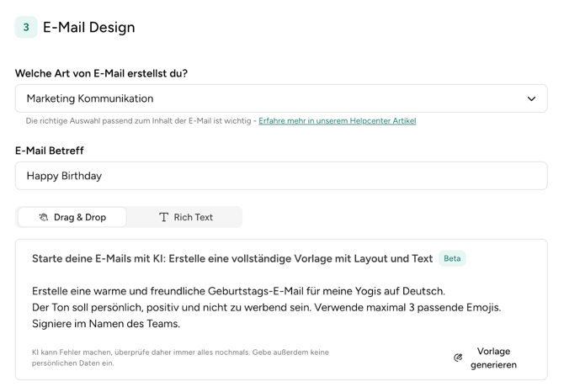Click the 'Starte deine E-Mails mit KI' heading
Image resolution: width=564 pixels, height=392 pixels.
tap(231, 258)
